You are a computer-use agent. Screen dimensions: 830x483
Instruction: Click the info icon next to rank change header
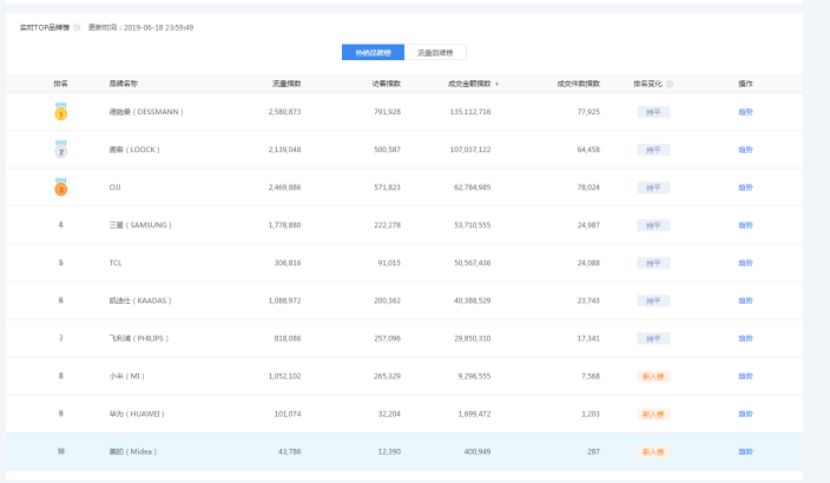pyautogui.click(x=670, y=84)
